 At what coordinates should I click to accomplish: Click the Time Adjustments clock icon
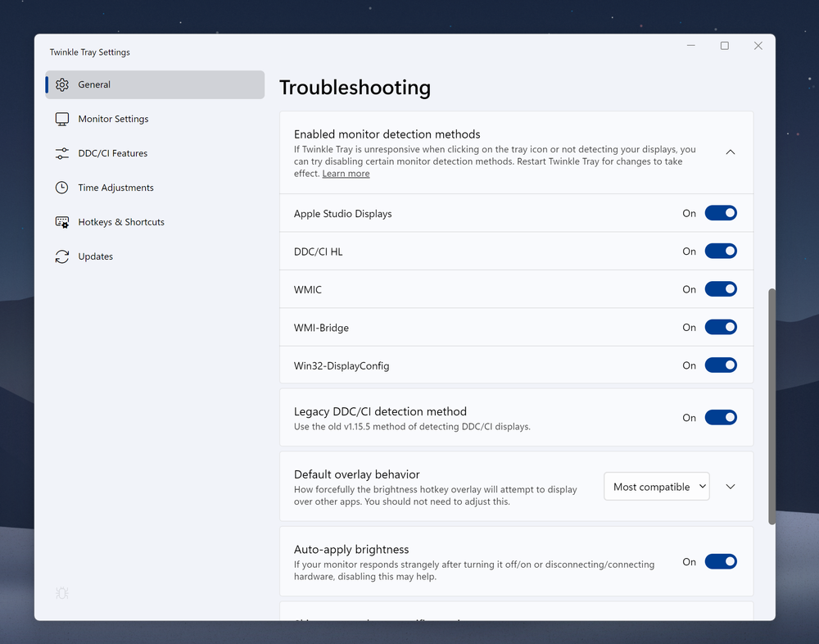click(62, 188)
